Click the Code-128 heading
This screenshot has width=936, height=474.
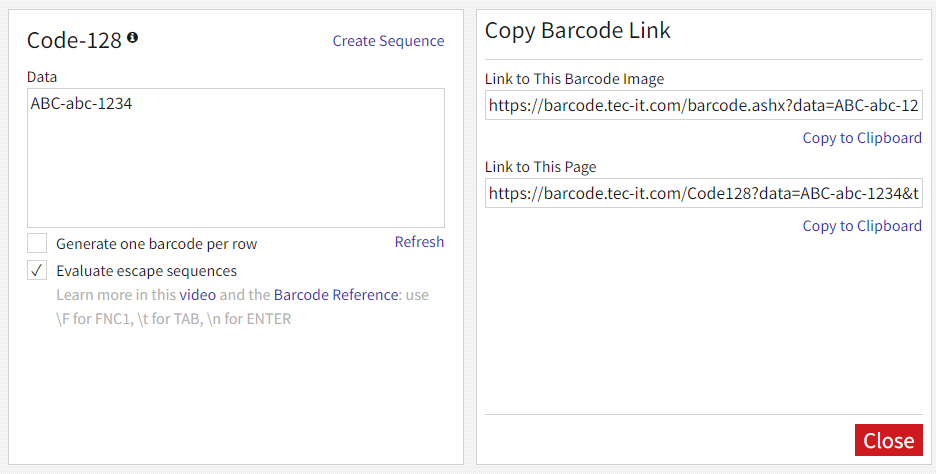[74, 40]
